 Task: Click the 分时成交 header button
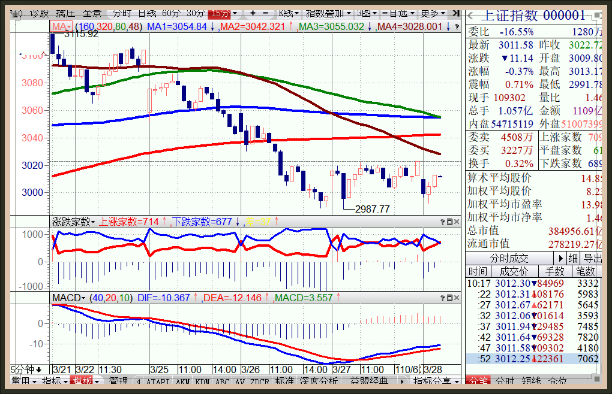[x=509, y=259]
